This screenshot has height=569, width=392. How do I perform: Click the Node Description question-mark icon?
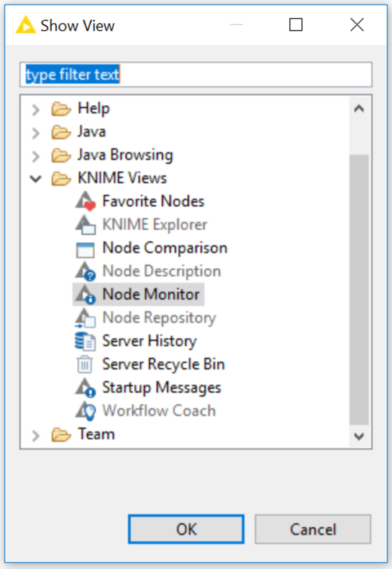tap(86, 271)
